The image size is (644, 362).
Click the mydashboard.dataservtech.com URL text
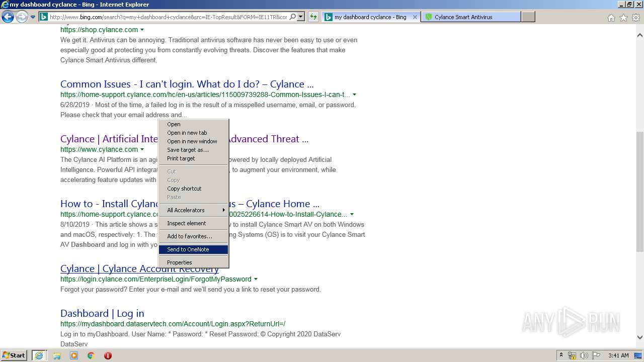(x=173, y=324)
